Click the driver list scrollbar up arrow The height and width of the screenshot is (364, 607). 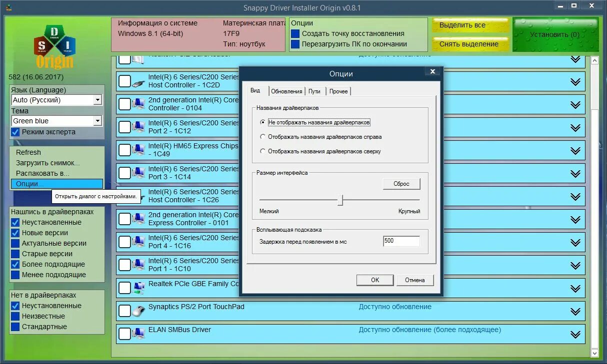pyautogui.click(x=594, y=60)
